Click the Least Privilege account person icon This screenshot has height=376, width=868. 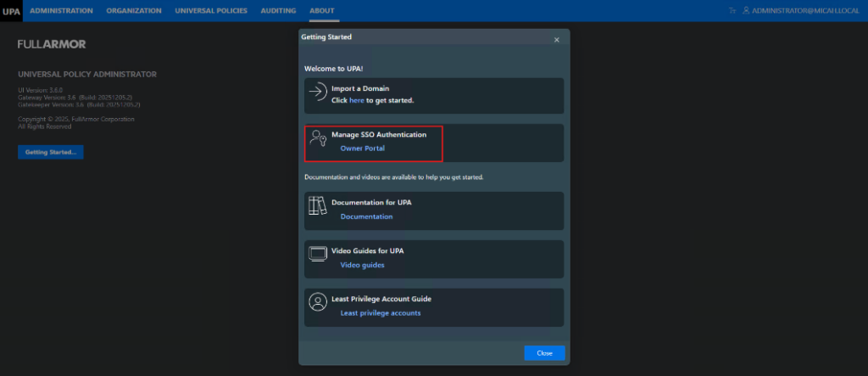(317, 303)
